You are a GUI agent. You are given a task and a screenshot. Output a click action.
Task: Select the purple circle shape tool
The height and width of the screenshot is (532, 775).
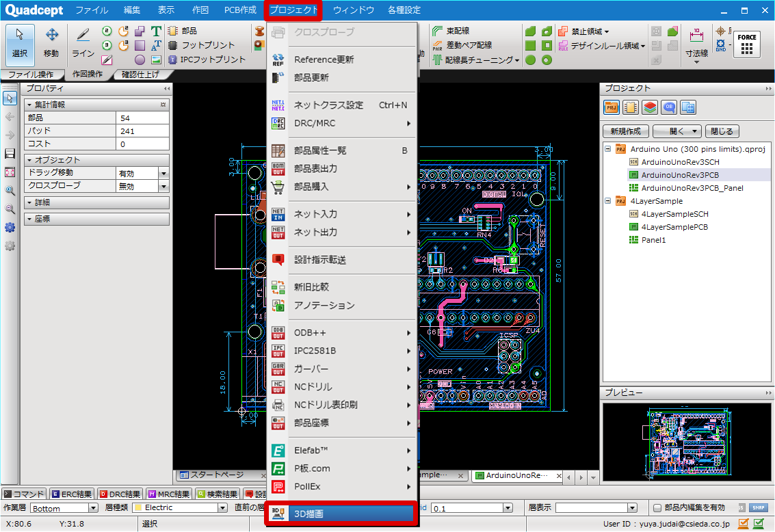(x=140, y=60)
